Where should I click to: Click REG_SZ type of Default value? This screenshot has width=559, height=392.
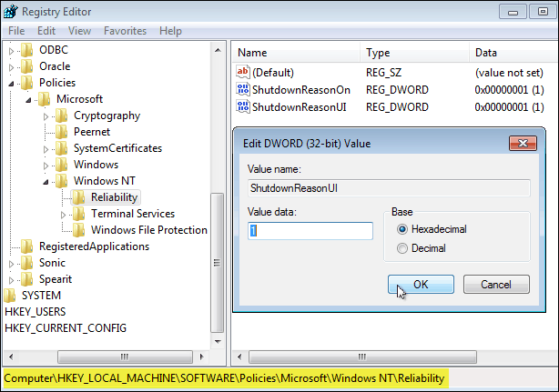coord(383,73)
